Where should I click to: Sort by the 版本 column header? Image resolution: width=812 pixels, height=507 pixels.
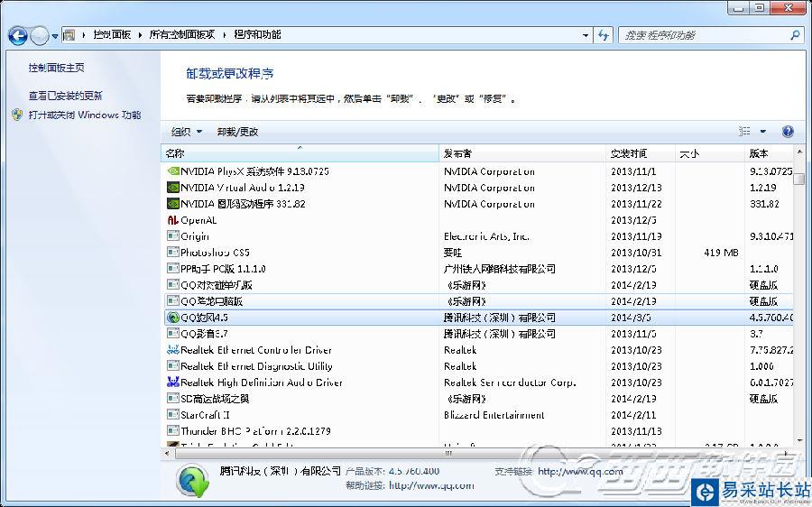[769, 153]
